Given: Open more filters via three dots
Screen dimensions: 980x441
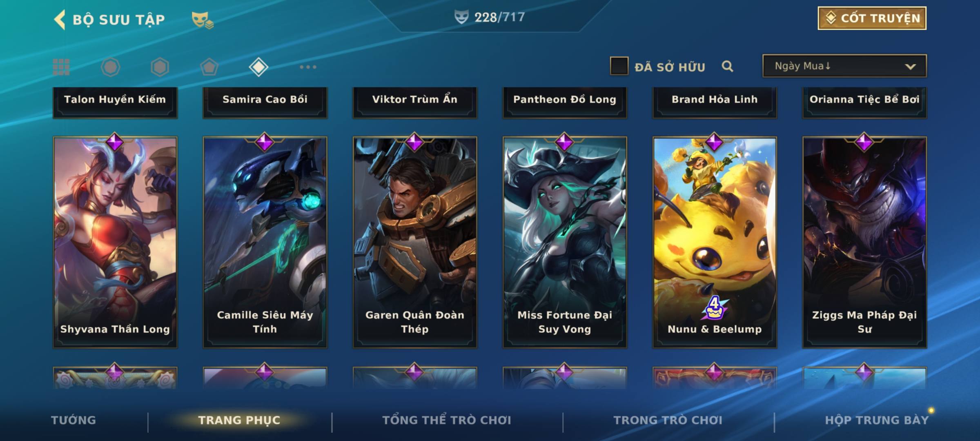Looking at the screenshot, I should pyautogui.click(x=308, y=67).
